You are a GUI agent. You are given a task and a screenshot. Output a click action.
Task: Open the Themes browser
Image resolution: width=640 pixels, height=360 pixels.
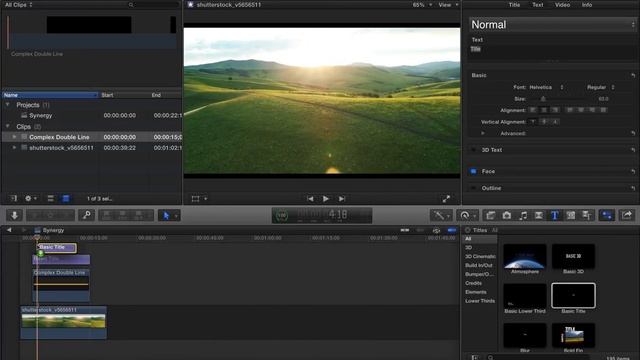(587, 215)
